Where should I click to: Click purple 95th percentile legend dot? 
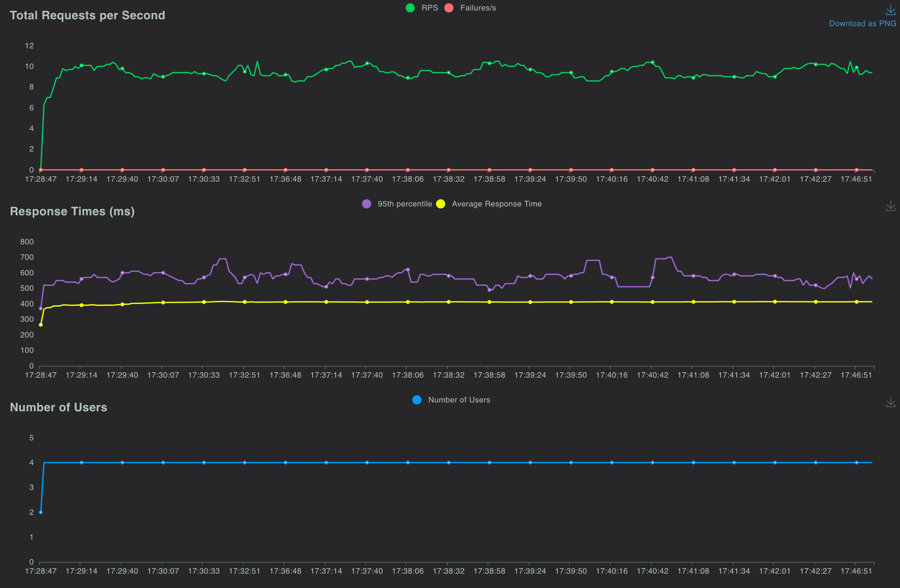click(366, 204)
